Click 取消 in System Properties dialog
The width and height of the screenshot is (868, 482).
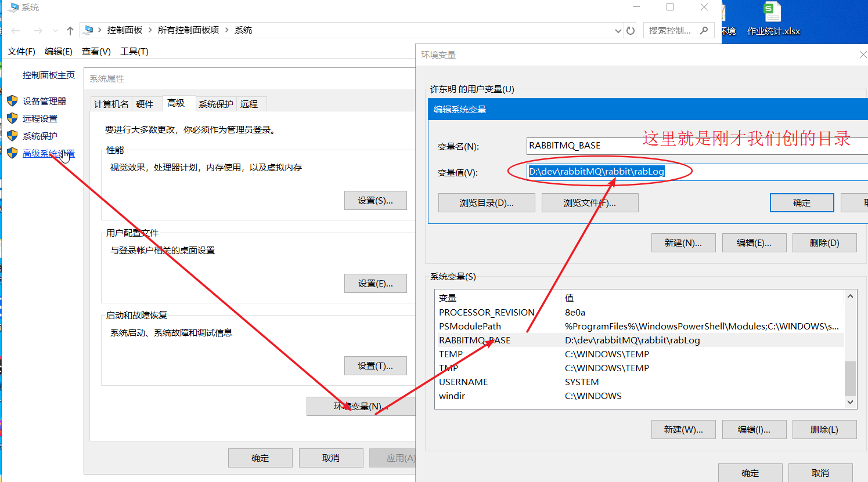click(331, 458)
